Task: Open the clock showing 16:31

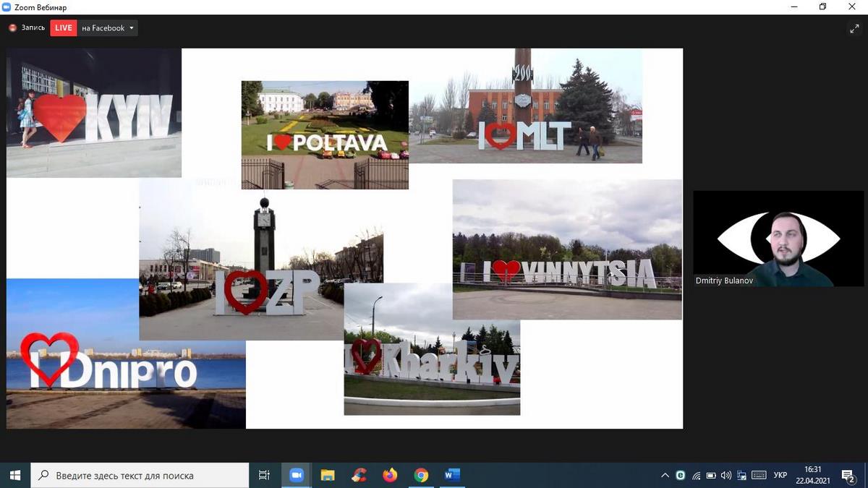Action: [813, 475]
